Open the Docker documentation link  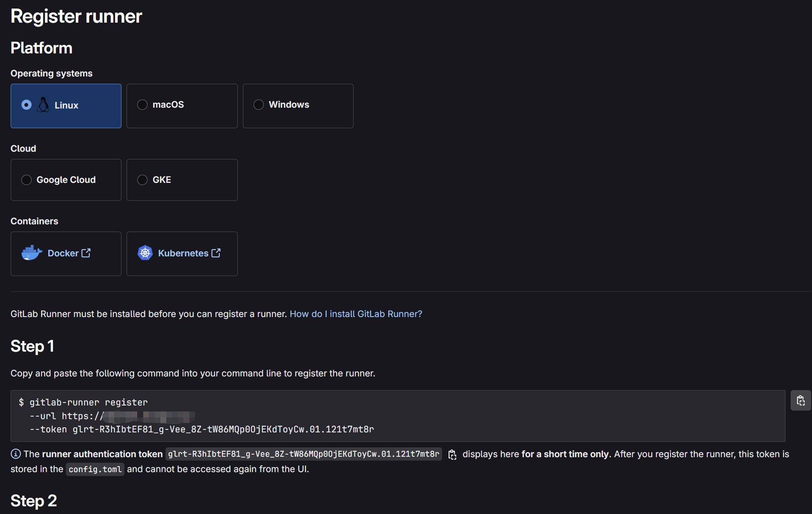point(63,253)
